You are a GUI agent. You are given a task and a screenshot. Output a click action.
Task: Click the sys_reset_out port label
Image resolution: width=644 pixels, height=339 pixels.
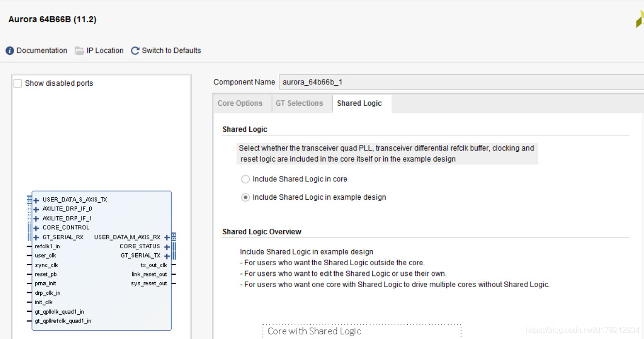(x=149, y=283)
